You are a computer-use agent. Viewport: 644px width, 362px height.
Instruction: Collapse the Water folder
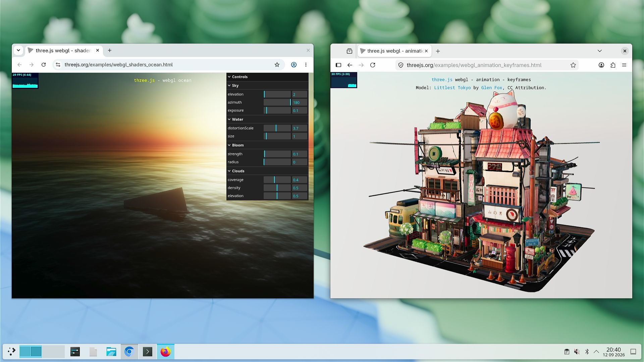pyautogui.click(x=267, y=119)
